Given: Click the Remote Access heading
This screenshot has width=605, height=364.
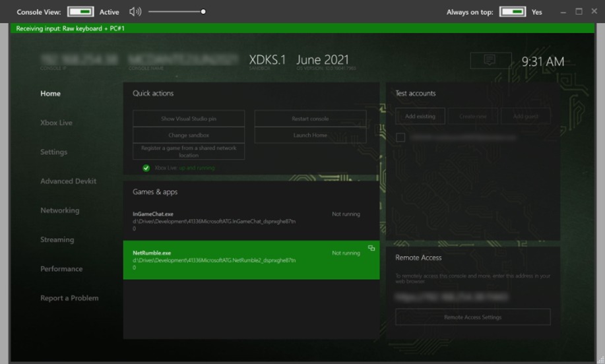Looking at the screenshot, I should click(418, 258).
